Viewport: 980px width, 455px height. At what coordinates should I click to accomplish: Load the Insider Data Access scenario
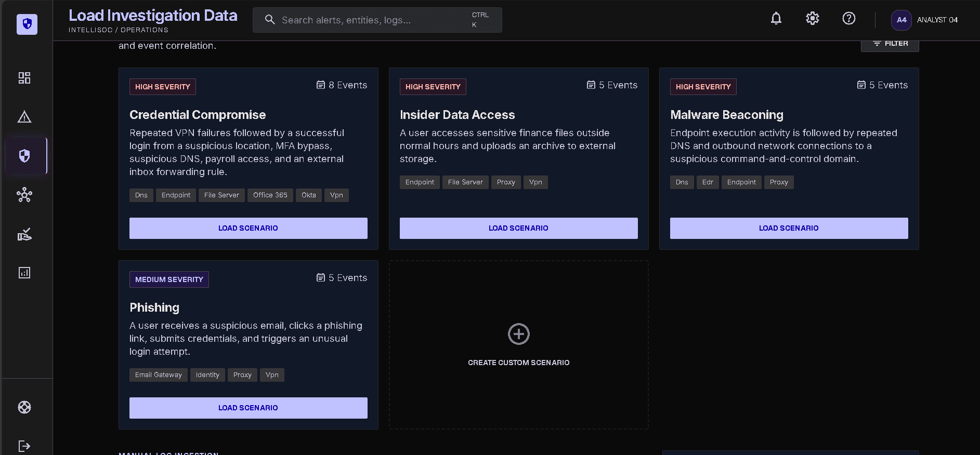519,228
